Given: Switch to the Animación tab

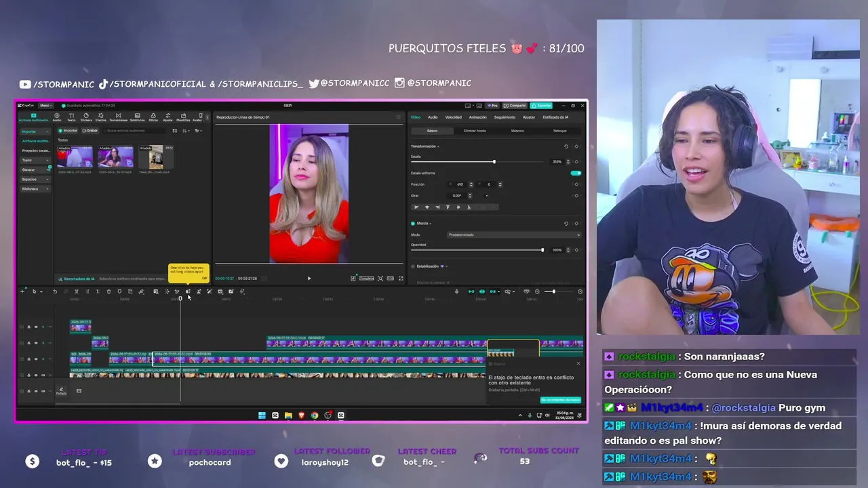Looking at the screenshot, I should (478, 117).
